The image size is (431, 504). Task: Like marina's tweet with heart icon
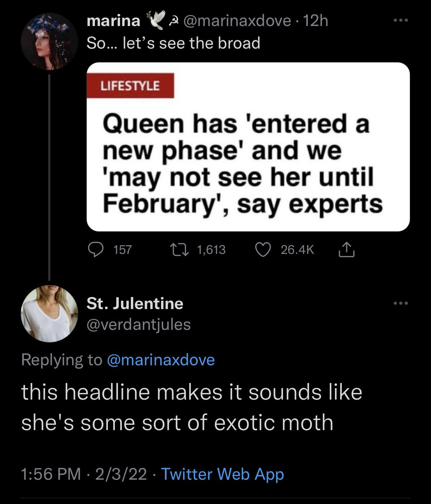point(263,250)
